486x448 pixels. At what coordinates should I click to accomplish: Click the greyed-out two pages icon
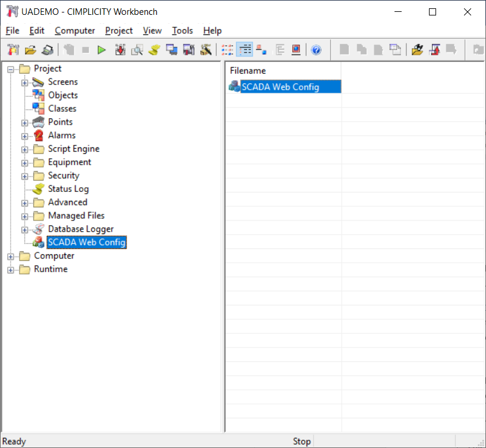click(x=361, y=49)
